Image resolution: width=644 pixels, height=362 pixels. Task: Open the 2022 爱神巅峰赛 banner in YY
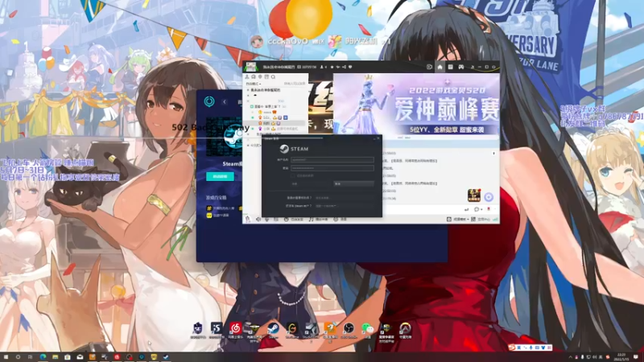[416, 105]
